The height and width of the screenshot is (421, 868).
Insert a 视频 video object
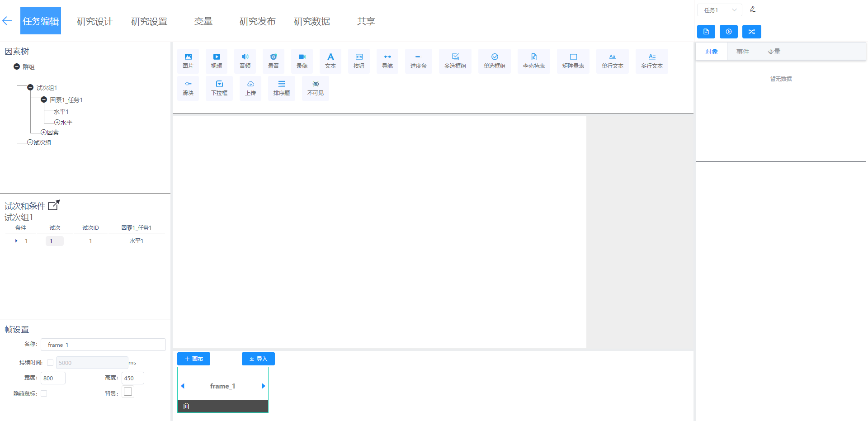[x=217, y=61]
